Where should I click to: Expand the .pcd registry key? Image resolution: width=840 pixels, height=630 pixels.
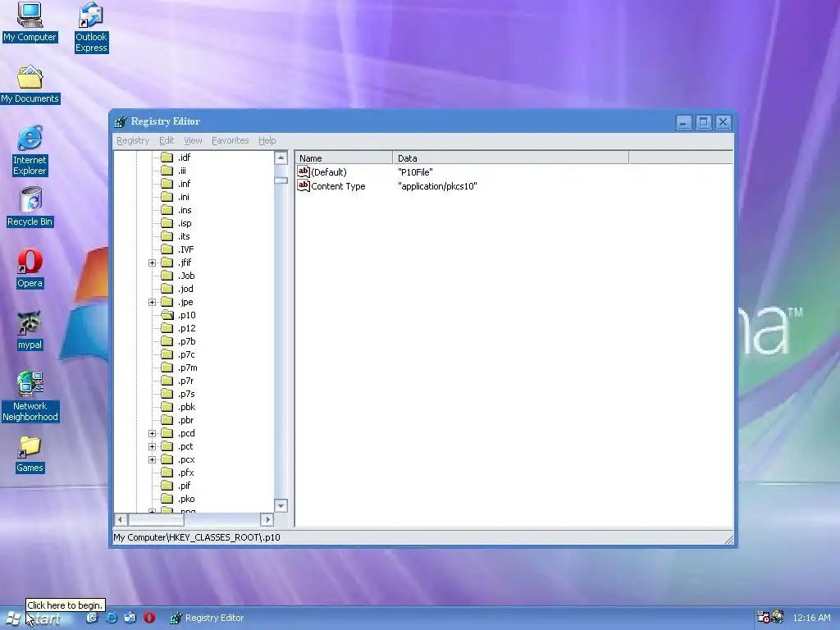tap(152, 433)
